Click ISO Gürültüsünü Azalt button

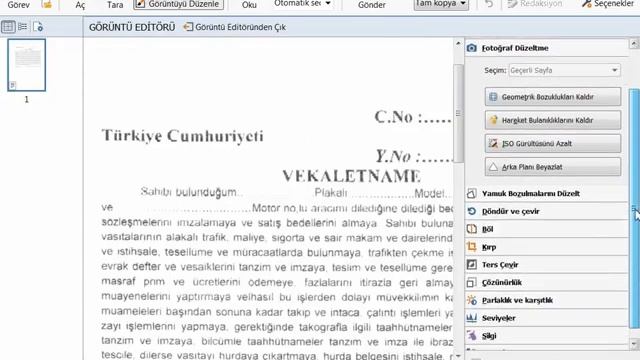tap(553, 144)
